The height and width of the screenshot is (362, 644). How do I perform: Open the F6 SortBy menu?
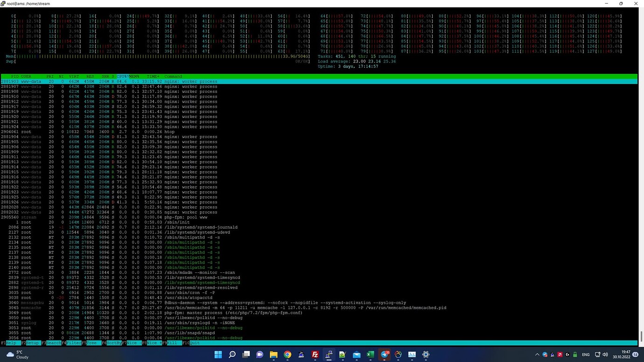click(111, 343)
